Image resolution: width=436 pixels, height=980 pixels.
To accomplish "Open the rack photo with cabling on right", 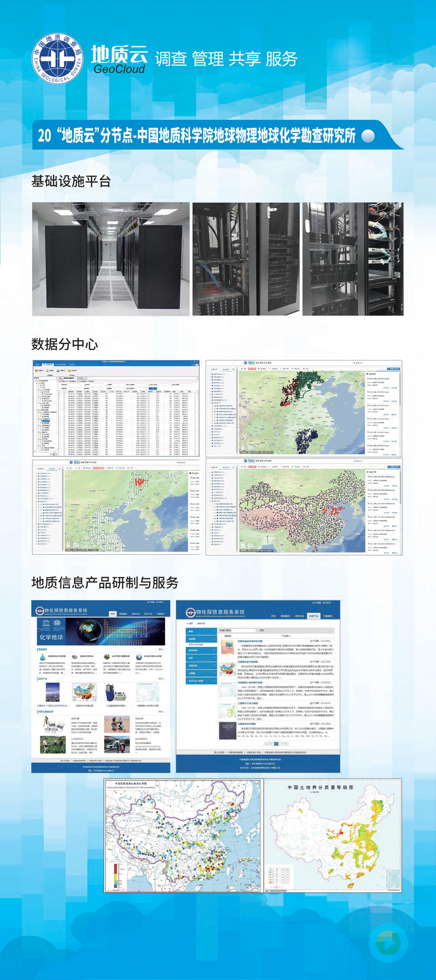I will click(x=353, y=259).
